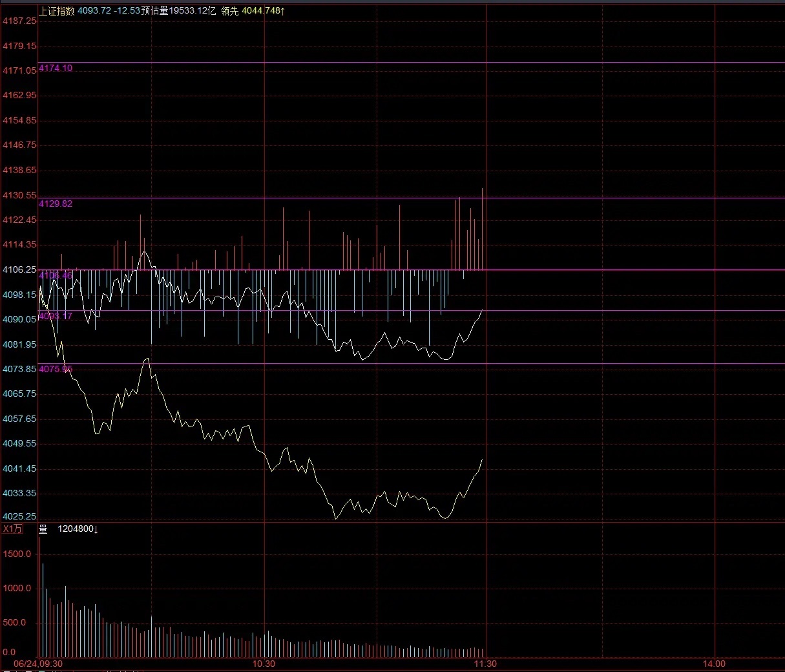This screenshot has height=672, width=785.
Task: Select the horizontal line labeled 4106.46
Action: coord(411,270)
